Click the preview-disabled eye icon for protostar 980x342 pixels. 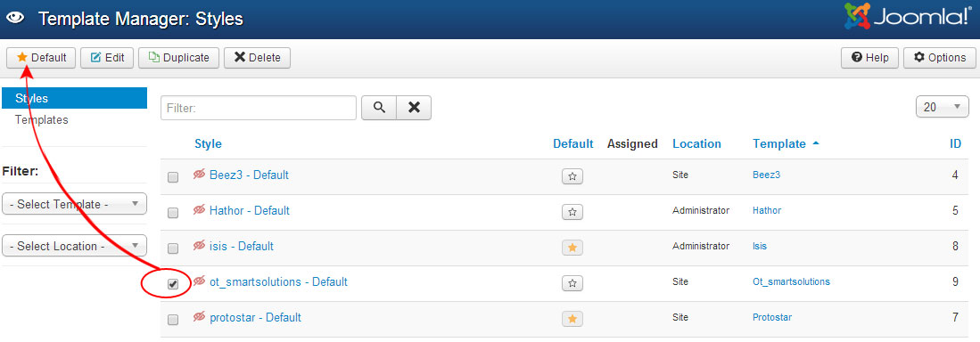click(200, 317)
